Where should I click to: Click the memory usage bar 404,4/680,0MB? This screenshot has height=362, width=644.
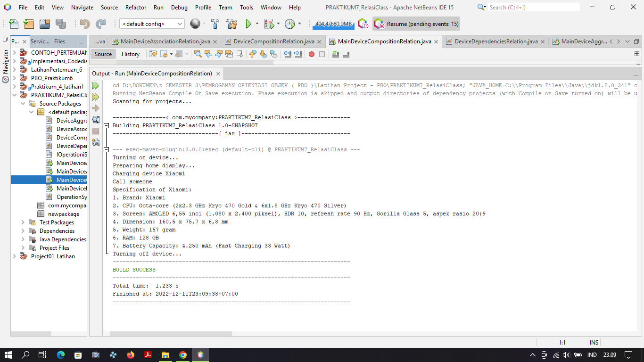pyautogui.click(x=333, y=24)
